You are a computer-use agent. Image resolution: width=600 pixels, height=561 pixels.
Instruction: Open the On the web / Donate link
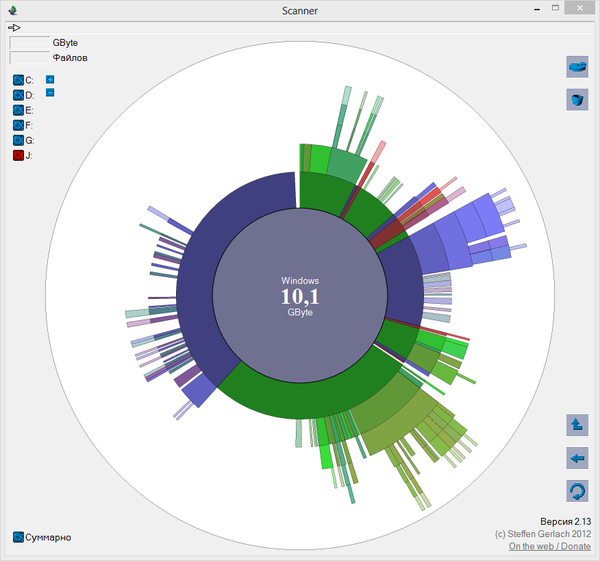(549, 546)
